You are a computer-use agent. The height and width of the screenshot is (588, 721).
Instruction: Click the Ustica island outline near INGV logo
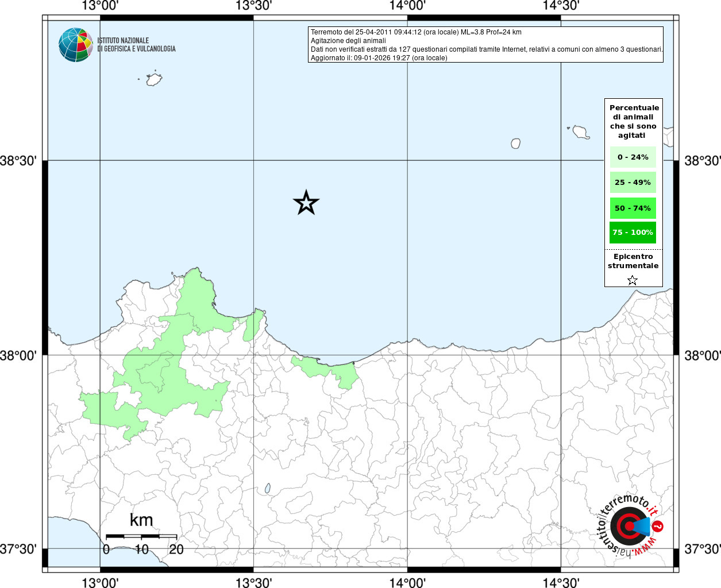(x=153, y=79)
